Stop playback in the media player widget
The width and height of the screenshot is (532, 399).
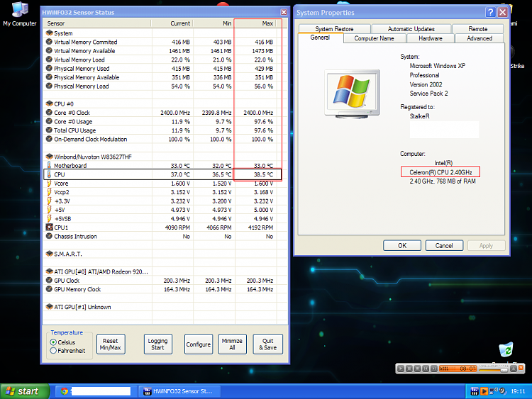tap(417, 369)
